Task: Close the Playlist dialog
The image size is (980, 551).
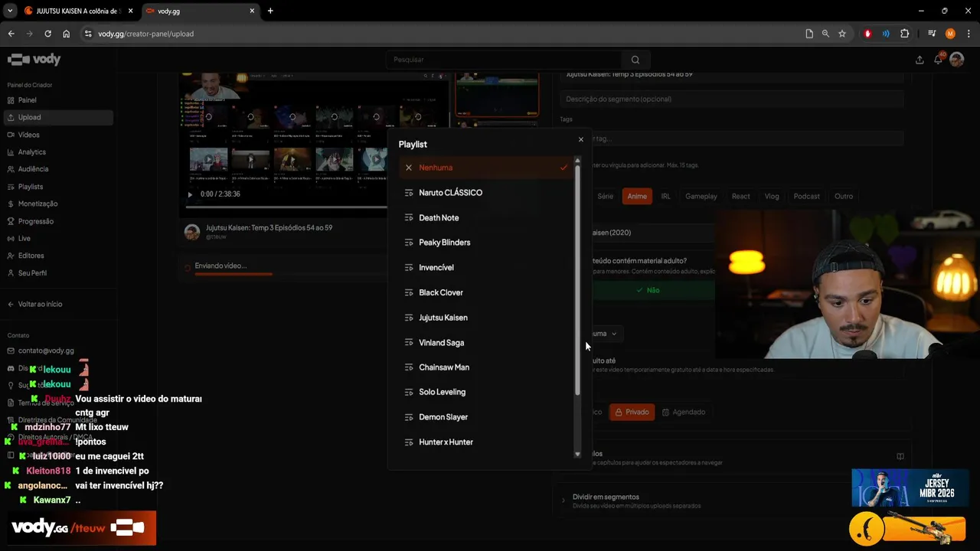Action: pos(580,139)
